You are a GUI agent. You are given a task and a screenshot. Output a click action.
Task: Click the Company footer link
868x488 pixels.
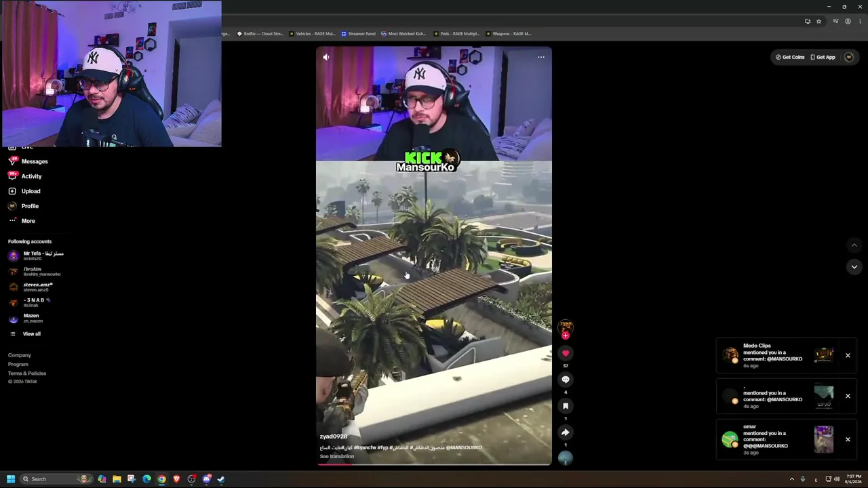20,355
